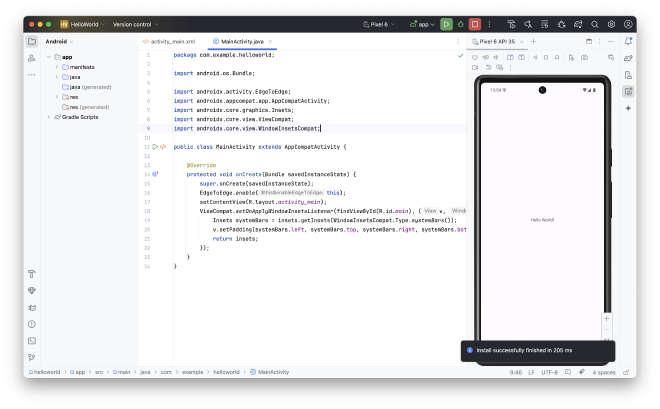Open the app run configuration dropdown

point(422,24)
